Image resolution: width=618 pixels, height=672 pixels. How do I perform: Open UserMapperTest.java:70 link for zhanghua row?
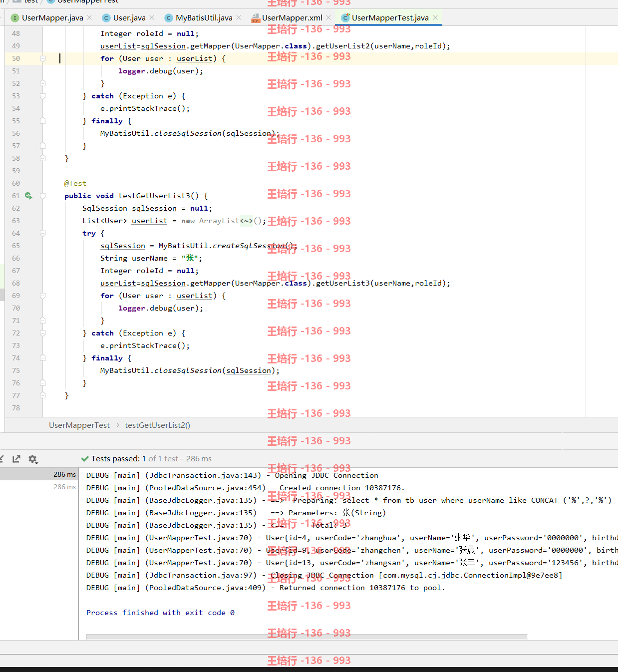pos(199,538)
